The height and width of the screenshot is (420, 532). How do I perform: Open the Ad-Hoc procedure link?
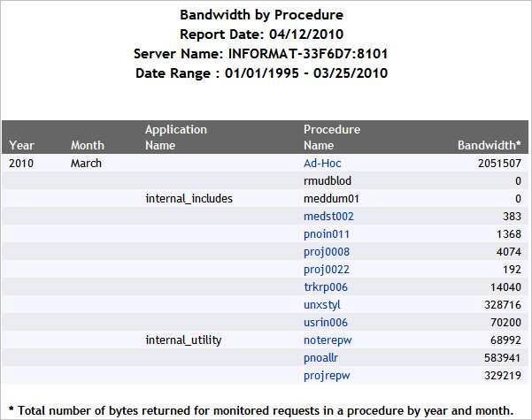(322, 164)
